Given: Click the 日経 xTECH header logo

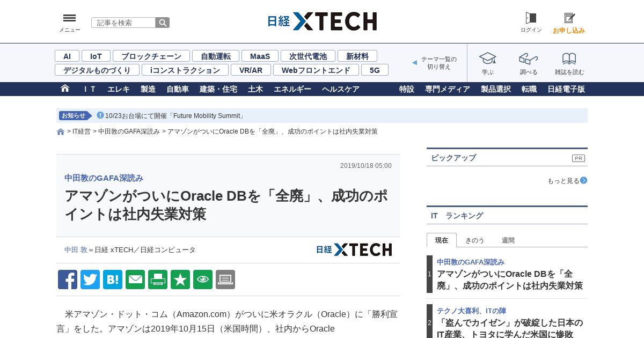Looking at the screenshot, I should [x=322, y=21].
